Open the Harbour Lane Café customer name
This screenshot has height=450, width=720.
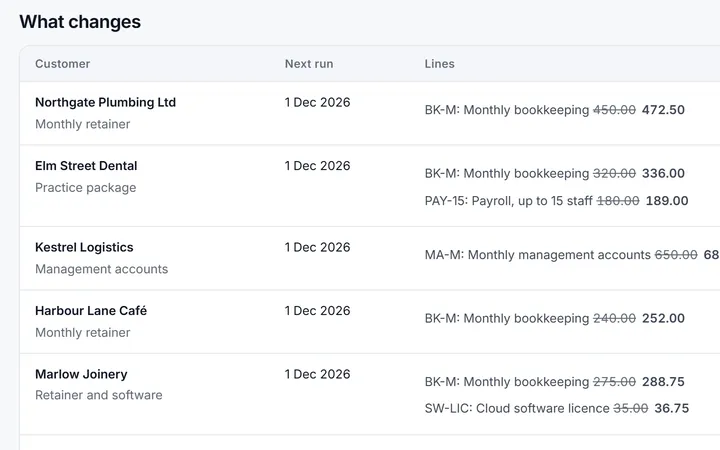click(x=91, y=310)
